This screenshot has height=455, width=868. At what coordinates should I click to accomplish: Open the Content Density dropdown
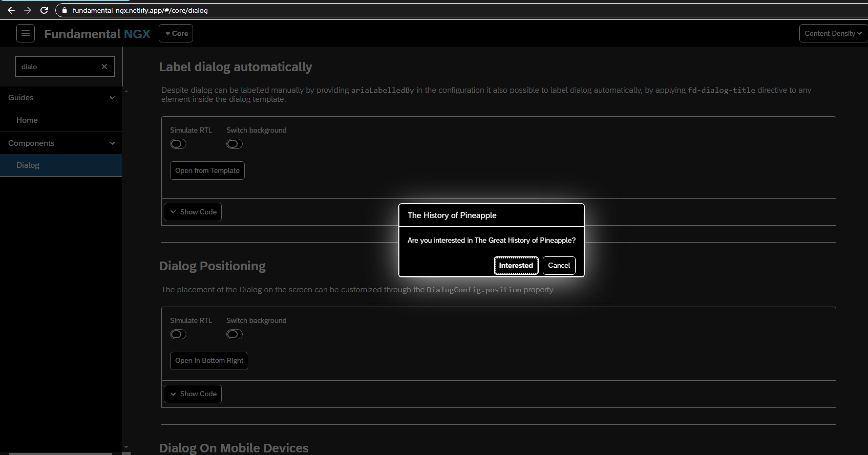833,33
